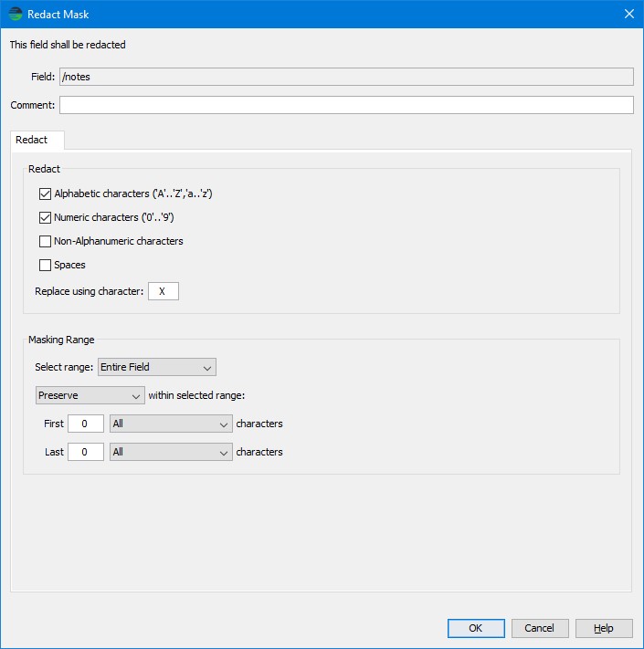Click the Redact Mask app icon in title bar
This screenshot has height=649, width=644.
16,14
